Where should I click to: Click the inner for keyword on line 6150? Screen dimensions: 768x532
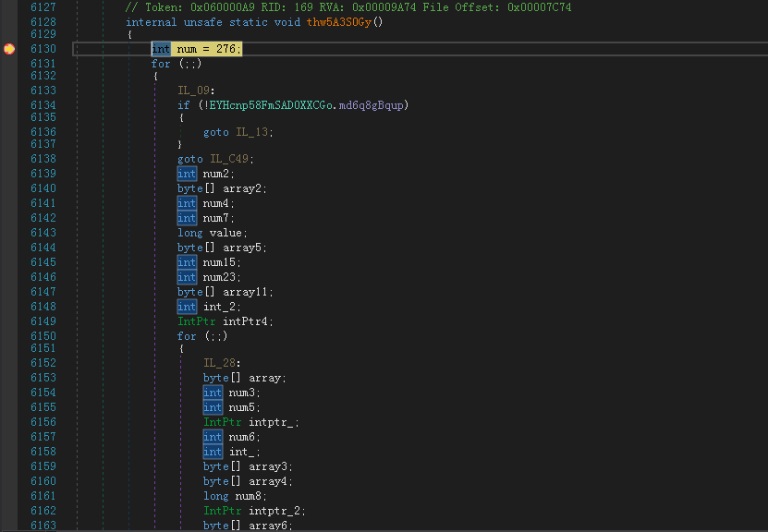pyautogui.click(x=187, y=336)
